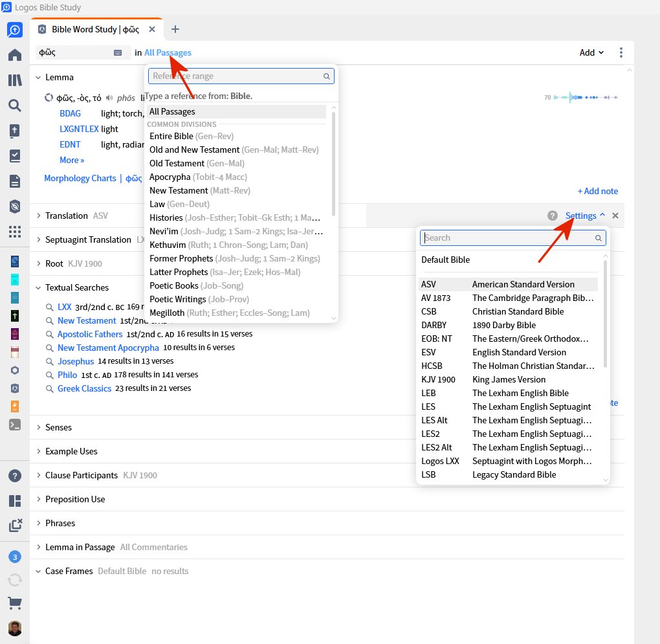Click the sync icon in sidebar
Screen dimensions: 660x644
pos(15,580)
